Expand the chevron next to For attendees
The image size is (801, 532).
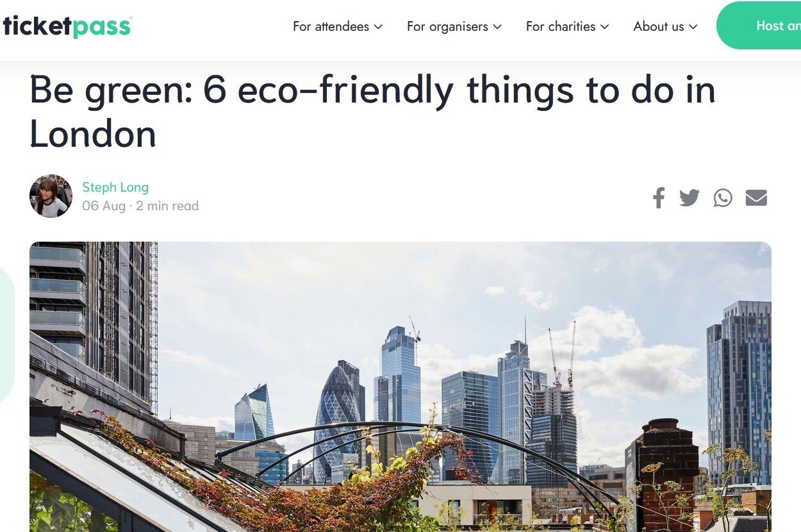378,27
